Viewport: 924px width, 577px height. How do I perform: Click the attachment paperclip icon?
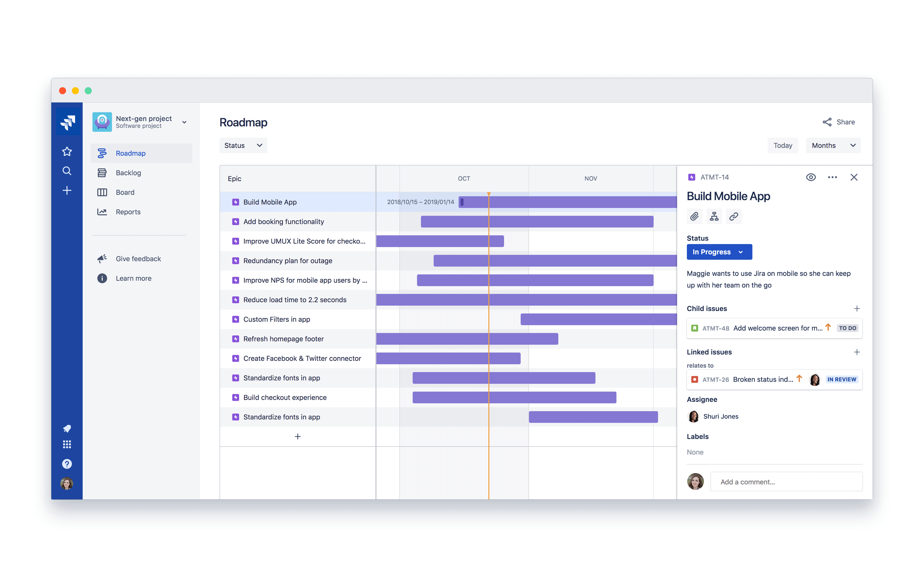point(694,216)
